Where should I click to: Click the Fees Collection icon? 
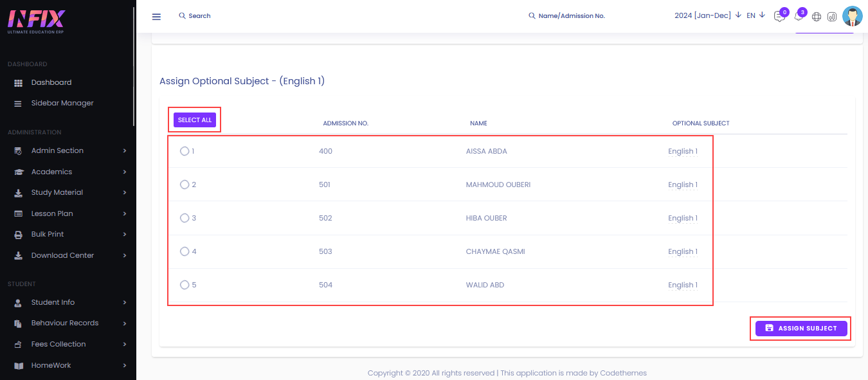[x=19, y=345]
